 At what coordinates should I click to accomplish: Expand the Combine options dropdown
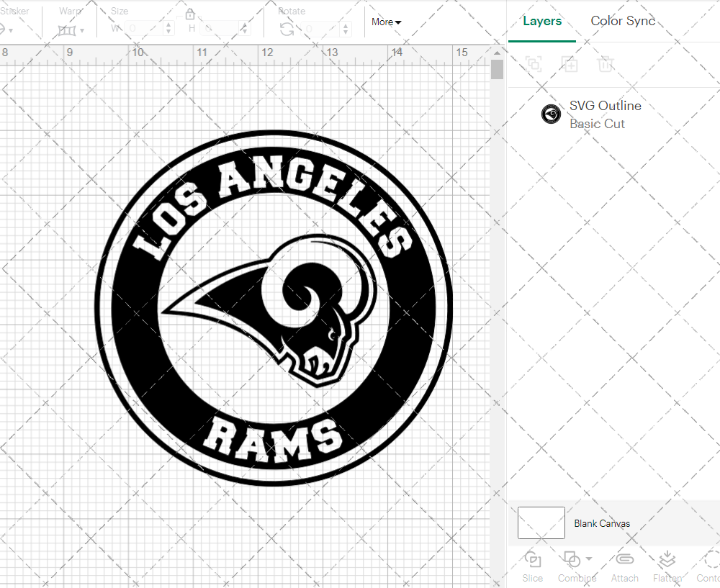589,558
